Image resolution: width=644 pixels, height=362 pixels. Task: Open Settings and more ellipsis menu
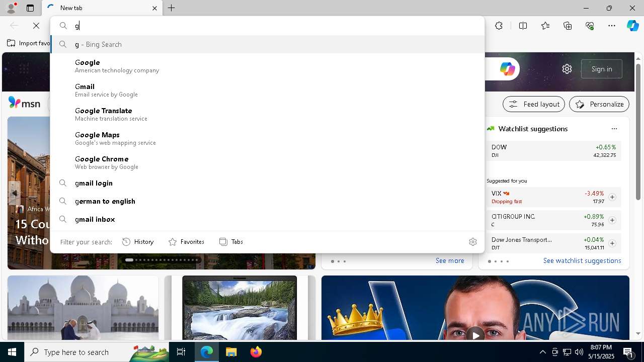pyautogui.click(x=612, y=26)
